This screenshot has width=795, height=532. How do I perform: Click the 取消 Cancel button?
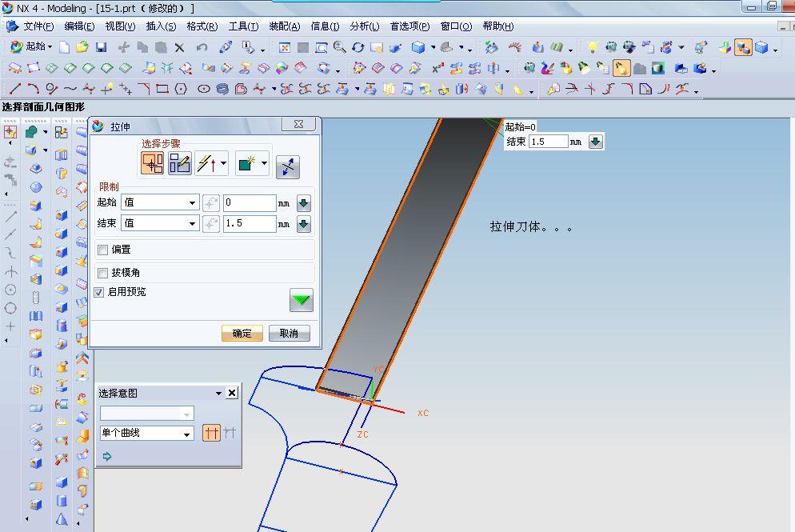[x=289, y=333]
